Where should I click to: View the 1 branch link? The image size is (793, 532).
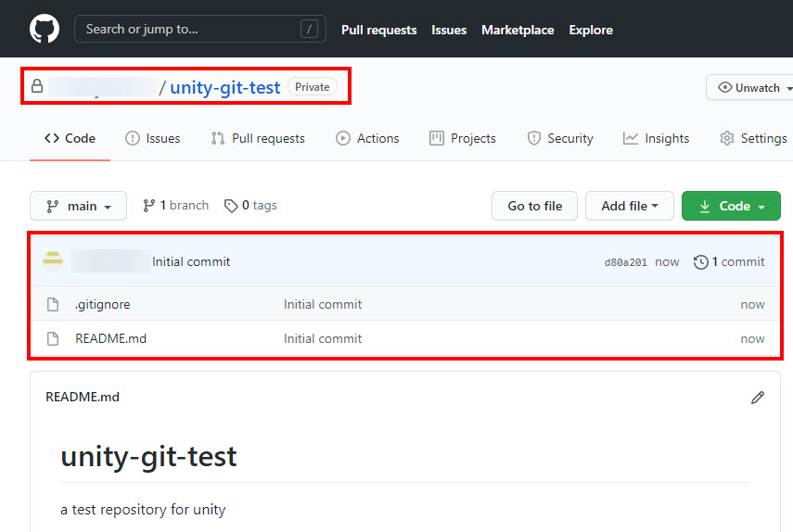pos(175,206)
